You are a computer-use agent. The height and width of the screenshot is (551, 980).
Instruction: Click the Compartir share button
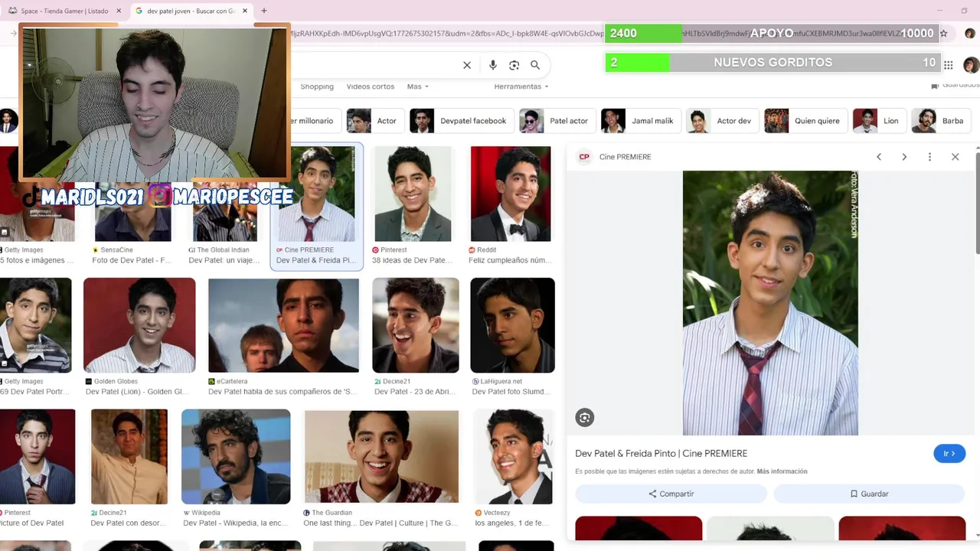(671, 494)
